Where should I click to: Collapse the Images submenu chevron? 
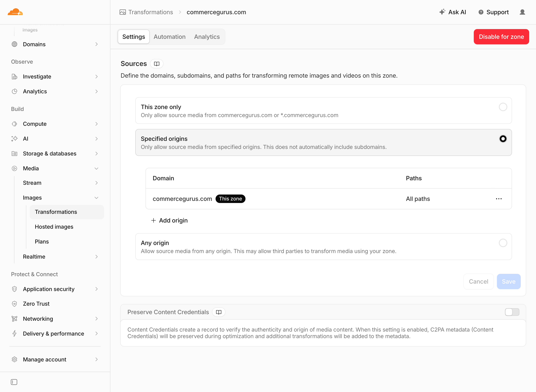tap(96, 198)
